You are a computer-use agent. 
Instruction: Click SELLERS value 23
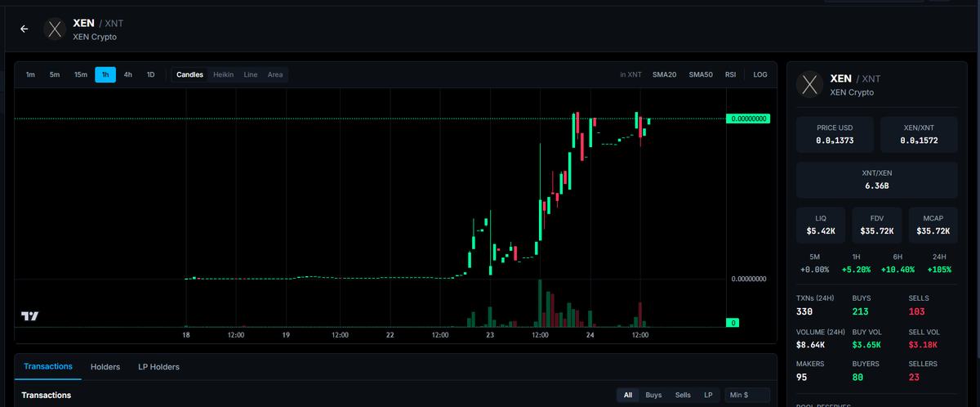915,377
